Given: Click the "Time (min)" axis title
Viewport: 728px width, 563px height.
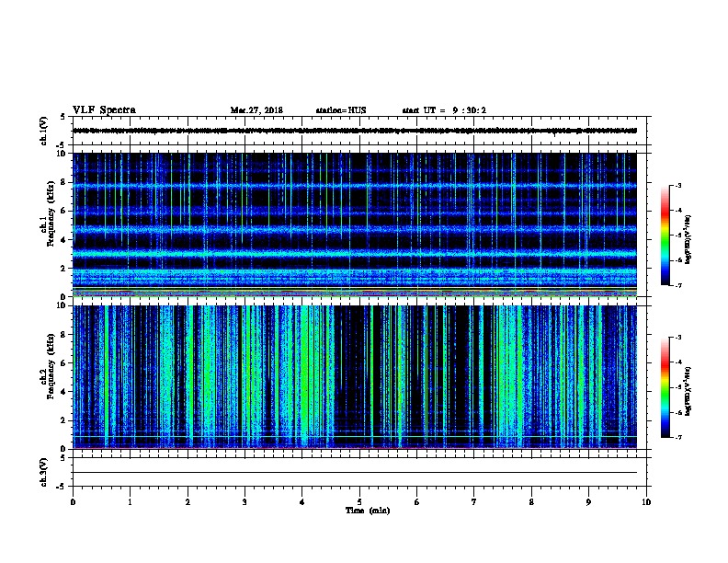Looking at the screenshot, I should tap(368, 511).
